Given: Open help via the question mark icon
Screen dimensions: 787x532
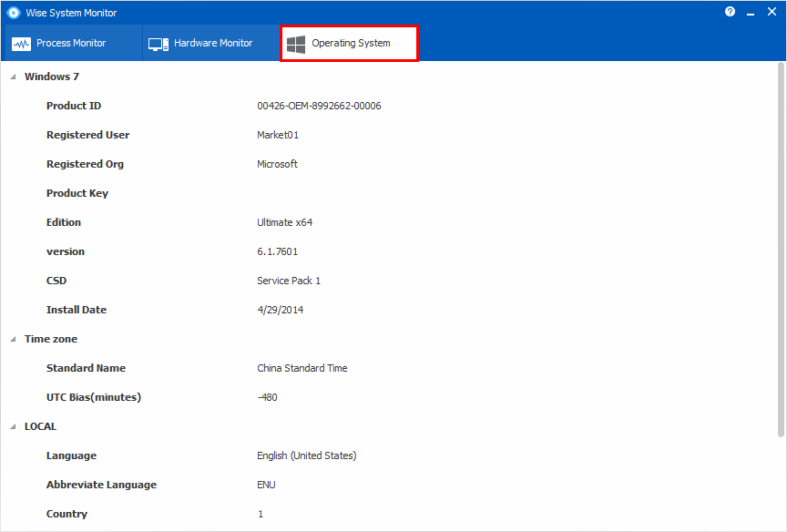Looking at the screenshot, I should [x=730, y=12].
